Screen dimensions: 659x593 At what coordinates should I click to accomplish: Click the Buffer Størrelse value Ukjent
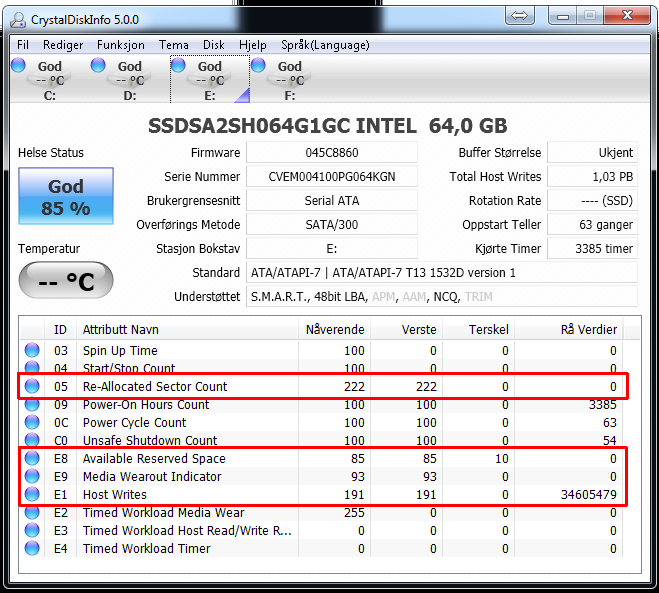pyautogui.click(x=592, y=152)
